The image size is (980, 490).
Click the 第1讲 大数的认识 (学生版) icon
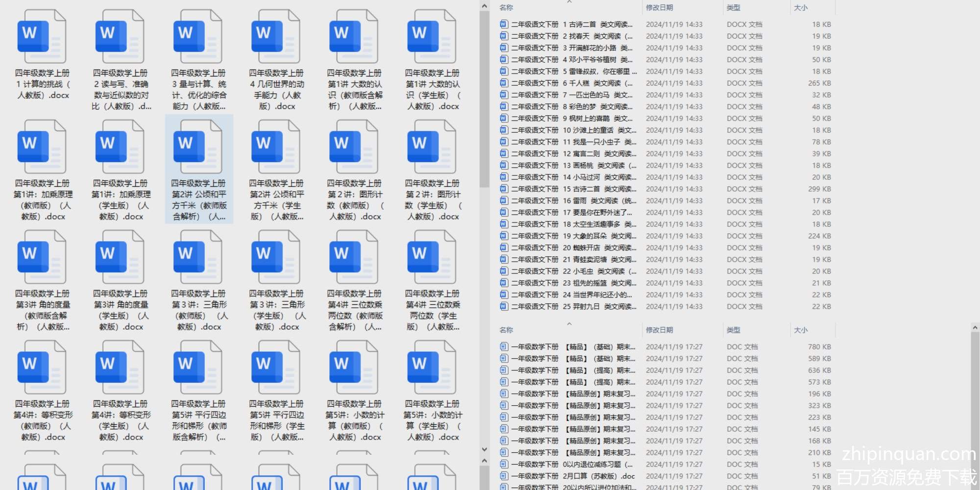click(x=432, y=37)
